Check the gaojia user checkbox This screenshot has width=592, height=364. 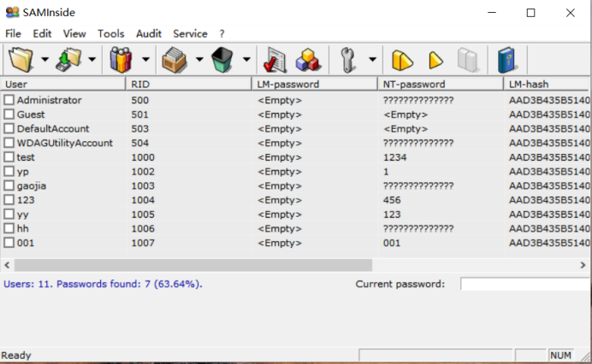click(x=9, y=185)
